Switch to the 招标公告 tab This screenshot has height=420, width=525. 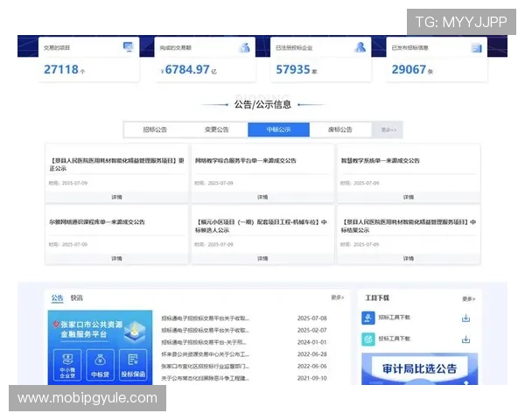click(x=155, y=129)
